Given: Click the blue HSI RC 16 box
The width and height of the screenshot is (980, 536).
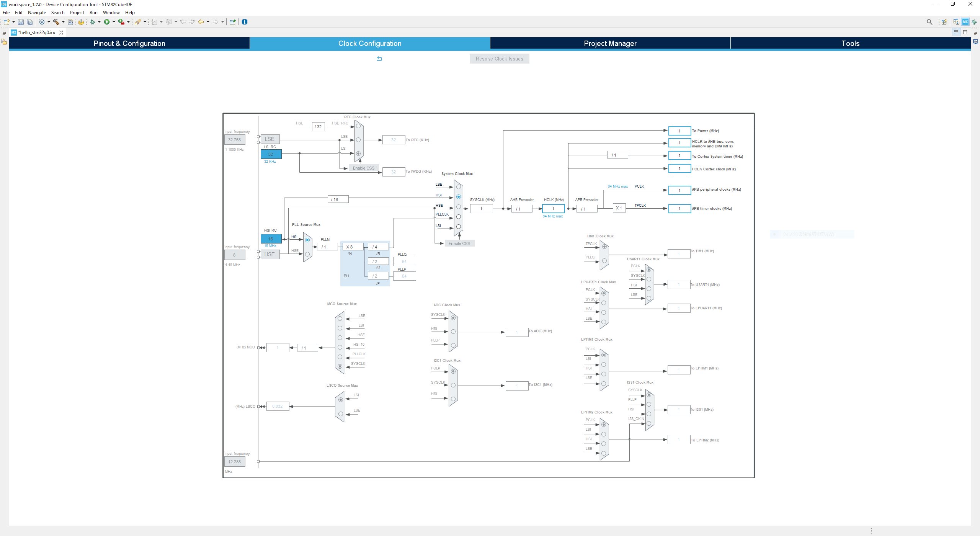Looking at the screenshot, I should [x=271, y=239].
